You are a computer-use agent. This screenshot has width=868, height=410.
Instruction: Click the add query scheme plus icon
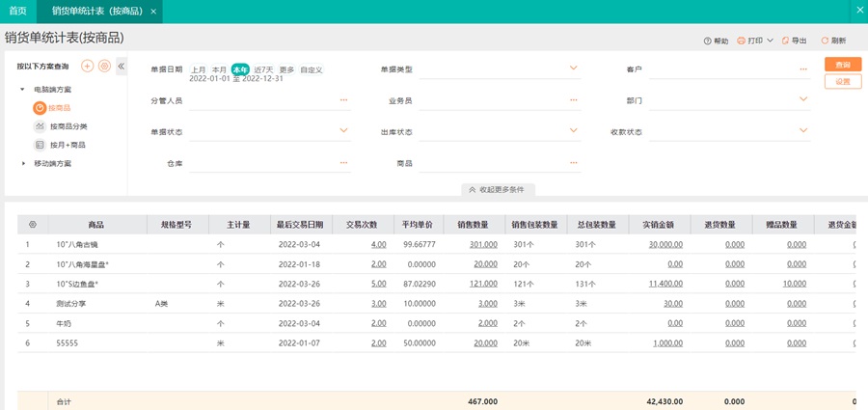[87, 66]
